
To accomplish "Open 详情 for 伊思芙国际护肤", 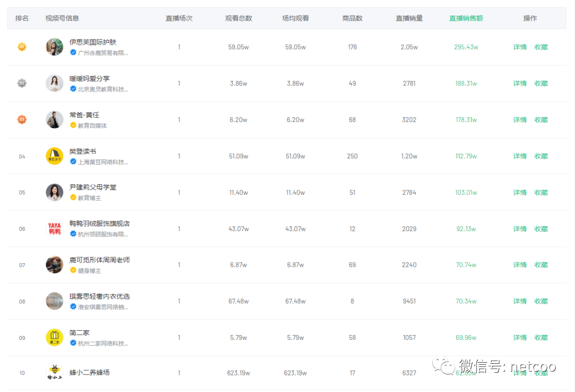I will pos(520,47).
